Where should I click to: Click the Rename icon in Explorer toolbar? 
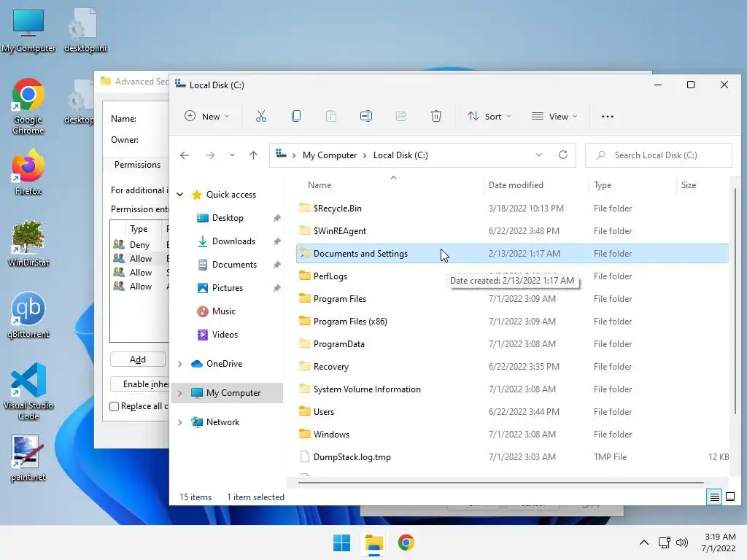[366, 116]
